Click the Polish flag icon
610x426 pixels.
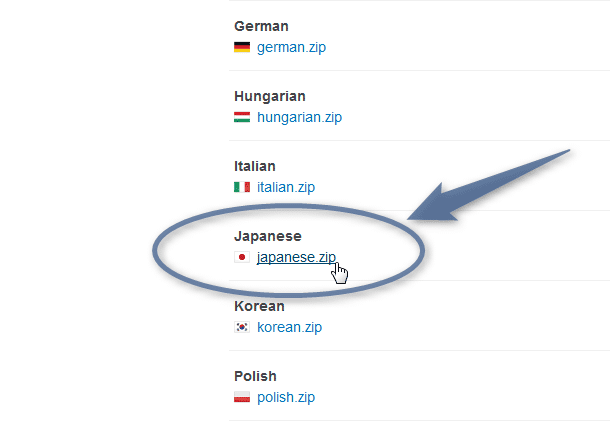(242, 397)
